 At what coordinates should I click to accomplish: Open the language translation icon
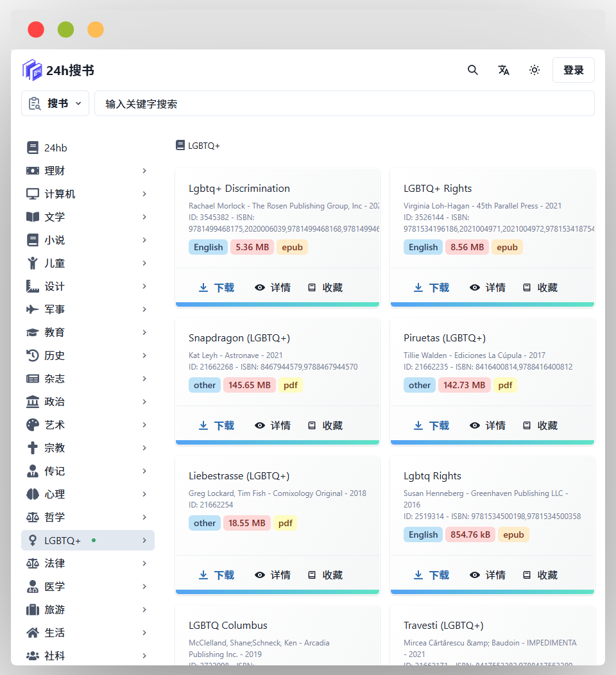(504, 70)
